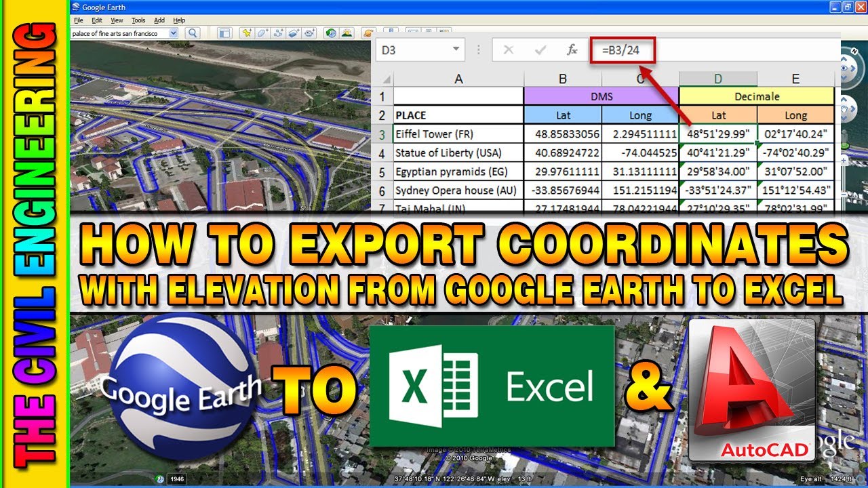Toggle the Sunlight display
This screenshot has width=868, height=488.
[x=347, y=32]
